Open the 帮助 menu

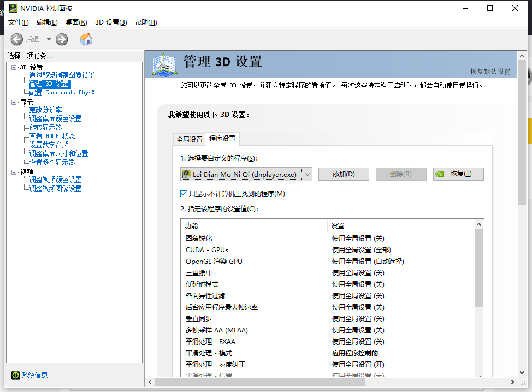[x=145, y=22]
